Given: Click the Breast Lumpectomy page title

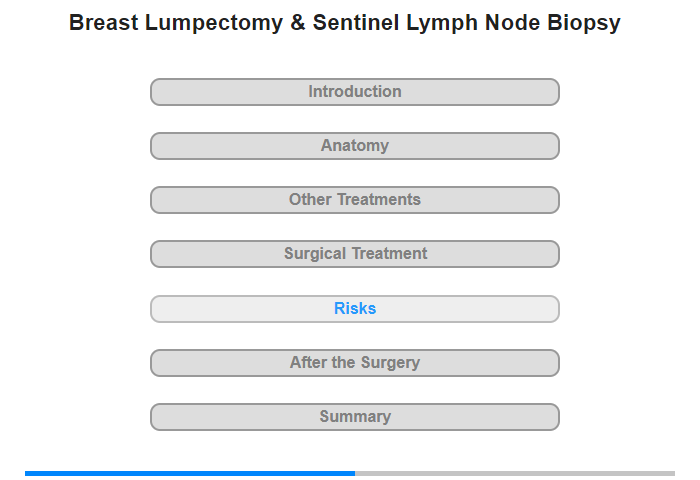Looking at the screenshot, I should [x=345, y=23].
